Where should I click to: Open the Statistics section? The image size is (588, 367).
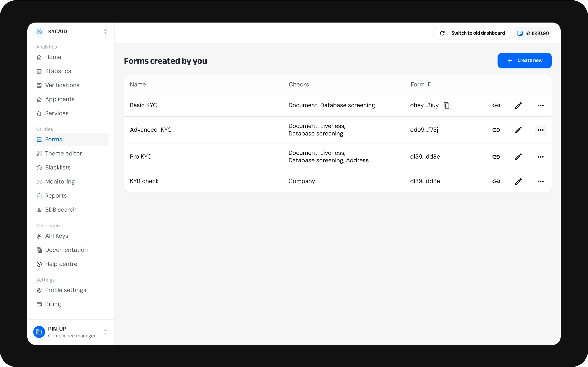[x=58, y=71]
